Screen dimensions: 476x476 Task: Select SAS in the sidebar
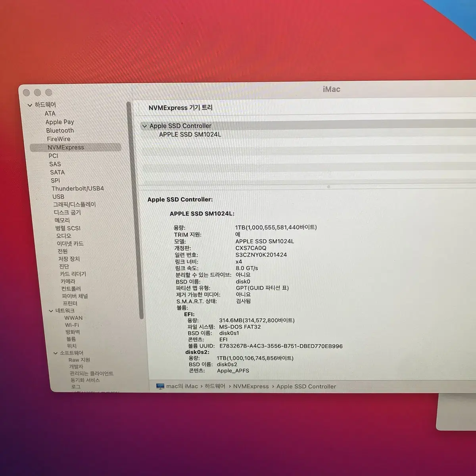(x=55, y=164)
